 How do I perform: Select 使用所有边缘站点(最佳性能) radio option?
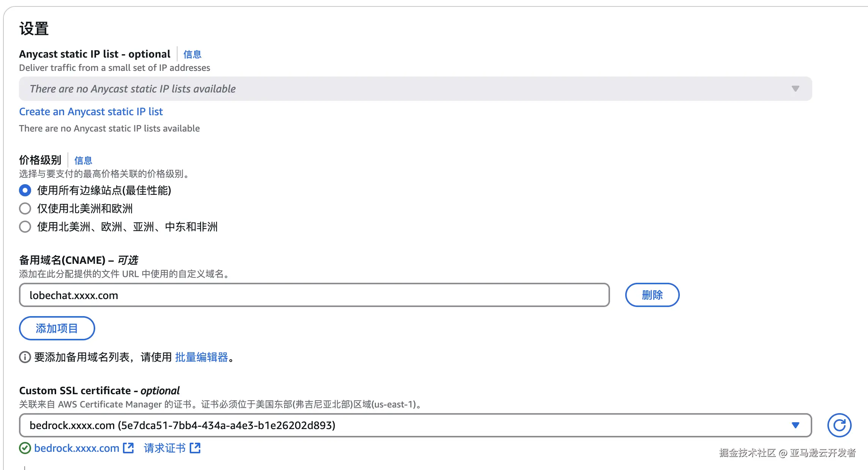pos(25,190)
